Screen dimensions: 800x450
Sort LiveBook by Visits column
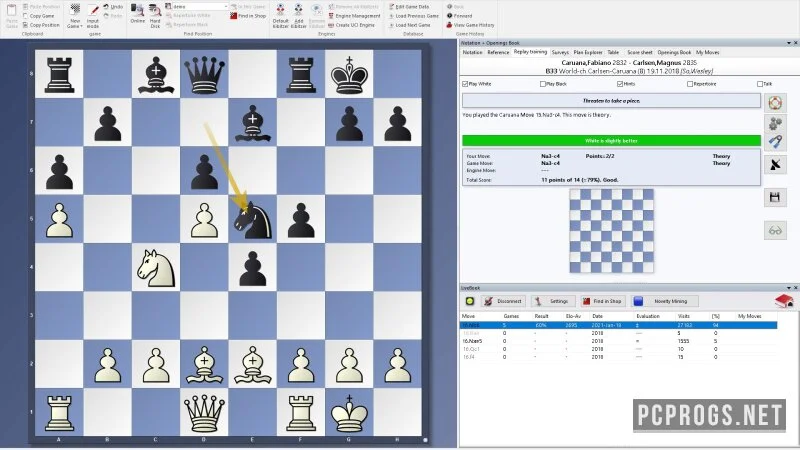(x=684, y=316)
